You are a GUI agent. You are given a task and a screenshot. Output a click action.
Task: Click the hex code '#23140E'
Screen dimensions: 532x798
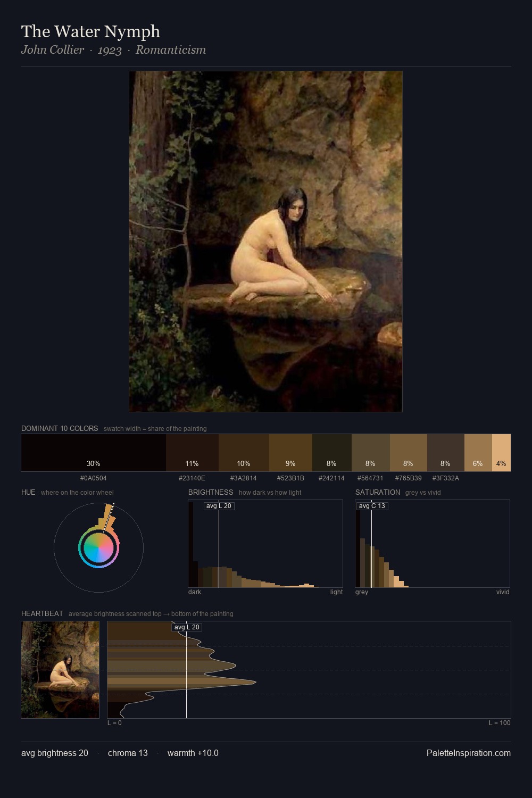(x=192, y=478)
